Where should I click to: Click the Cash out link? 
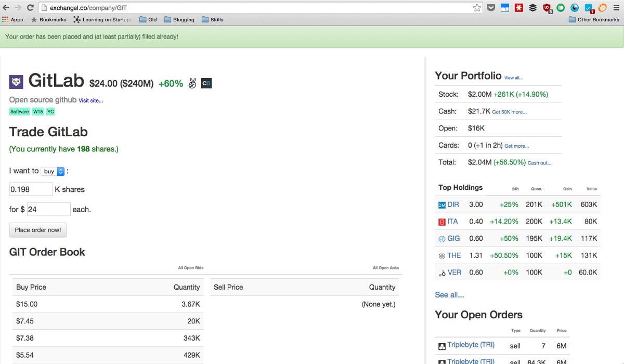(x=540, y=163)
